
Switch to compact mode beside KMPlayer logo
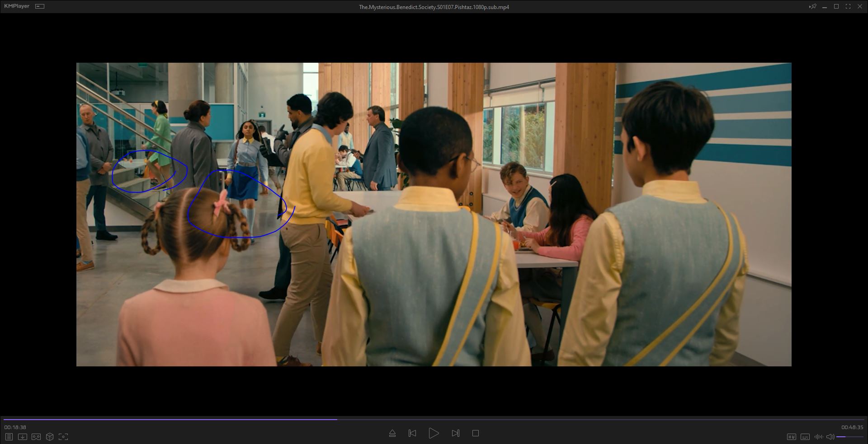pyautogui.click(x=40, y=6)
